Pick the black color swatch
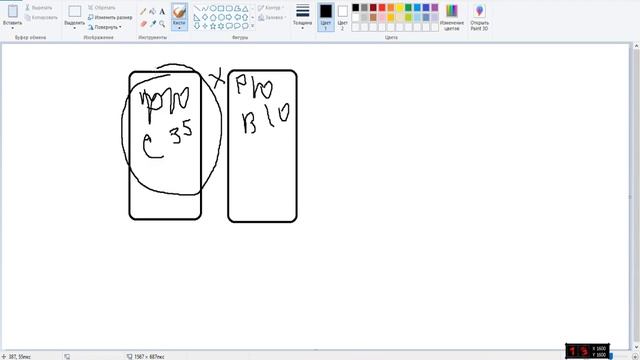The width and height of the screenshot is (640, 360). click(x=356, y=8)
